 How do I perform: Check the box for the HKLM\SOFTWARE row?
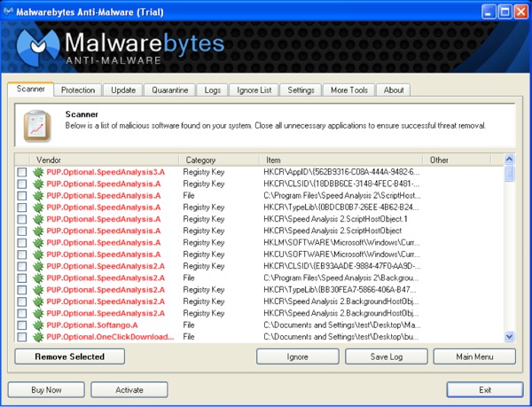tap(22, 243)
